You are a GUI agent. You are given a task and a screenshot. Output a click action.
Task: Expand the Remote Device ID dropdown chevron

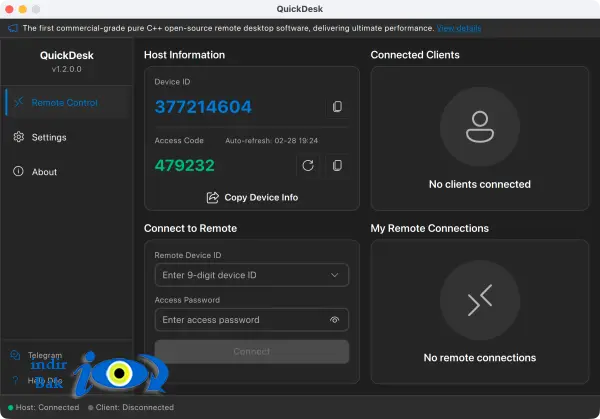click(334, 275)
